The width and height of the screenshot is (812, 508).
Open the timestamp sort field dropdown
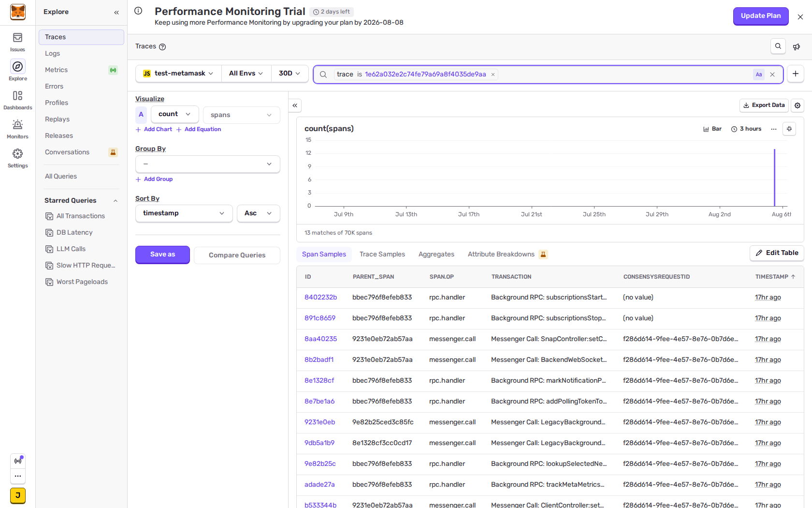coord(184,213)
